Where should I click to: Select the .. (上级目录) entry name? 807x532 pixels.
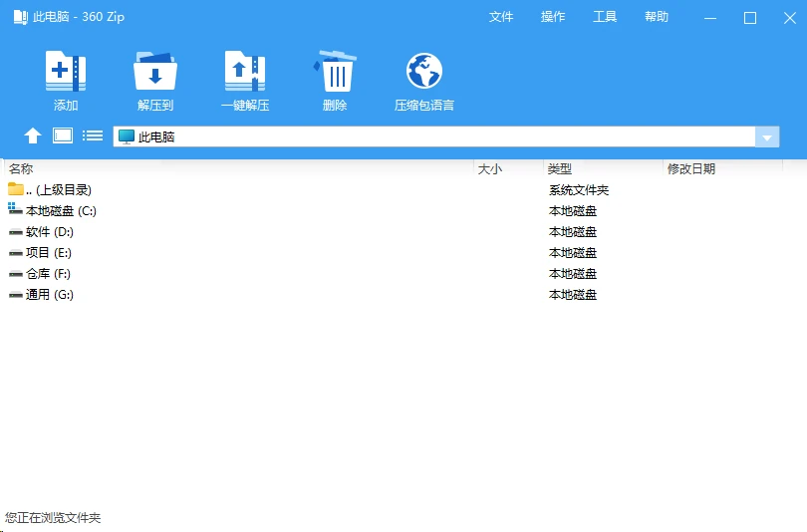pyautogui.click(x=58, y=190)
